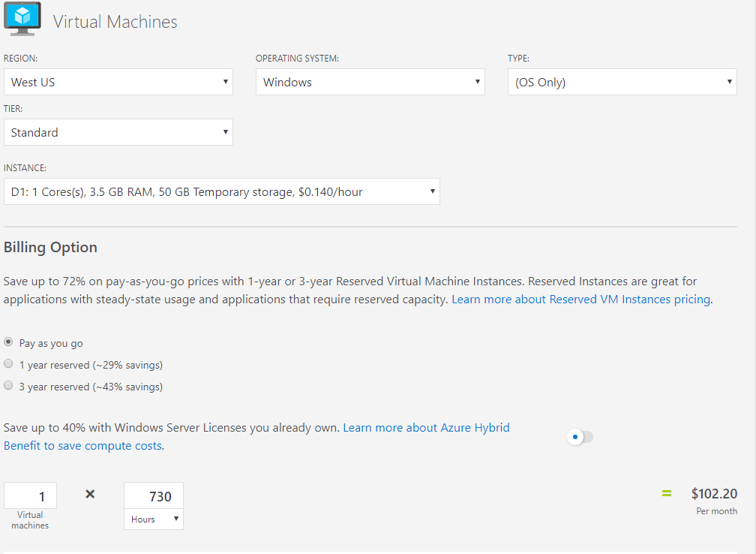756x554 pixels.
Task: Open the Hours unit dropdown
Action: pyautogui.click(x=153, y=519)
